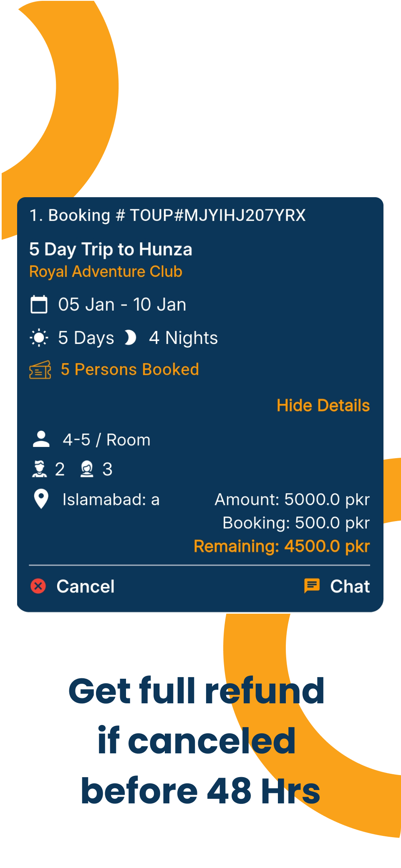Viewport: 401px width, 868px height.
Task: Click the 5 Day Trip to Hunza title
Action: point(111,249)
